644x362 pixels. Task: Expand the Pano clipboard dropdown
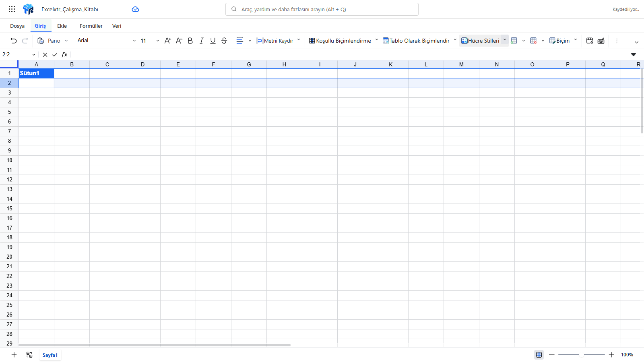point(66,41)
